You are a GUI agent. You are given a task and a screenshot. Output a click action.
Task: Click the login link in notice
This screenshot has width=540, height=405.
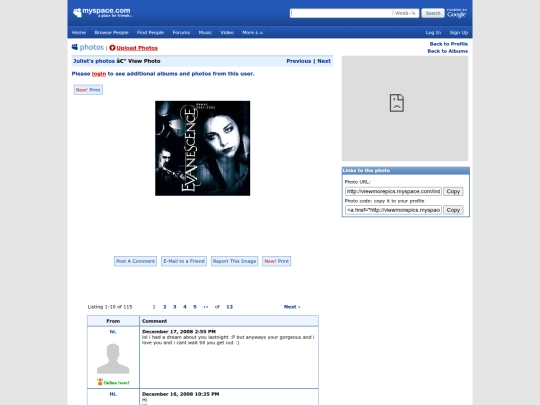click(x=99, y=74)
